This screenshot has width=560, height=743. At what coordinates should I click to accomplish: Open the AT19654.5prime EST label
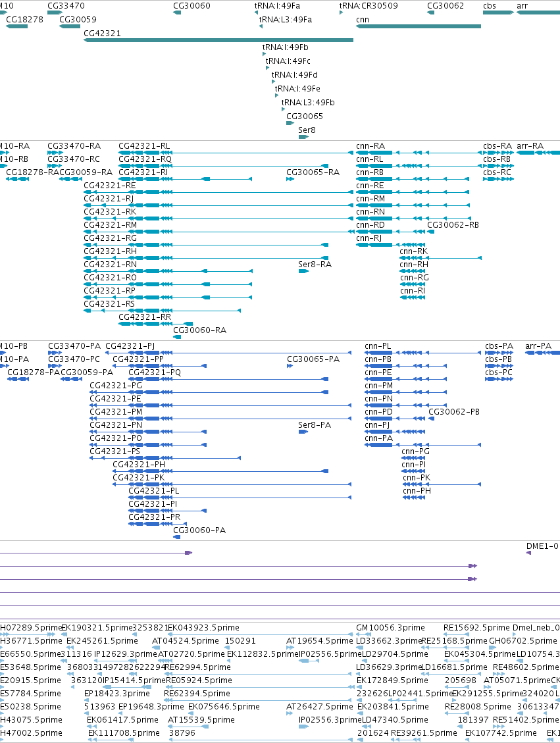[320, 641]
